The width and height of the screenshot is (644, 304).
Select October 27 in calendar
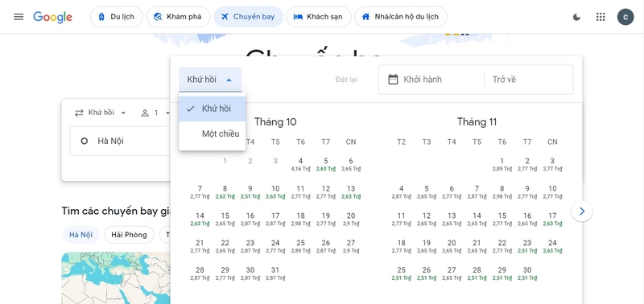tap(351, 246)
